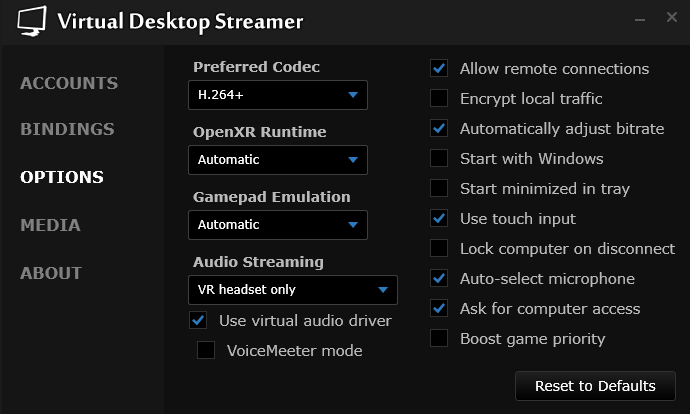This screenshot has width=690, height=414.
Task: Disable Use virtual audio driver checkbox
Action: (198, 320)
